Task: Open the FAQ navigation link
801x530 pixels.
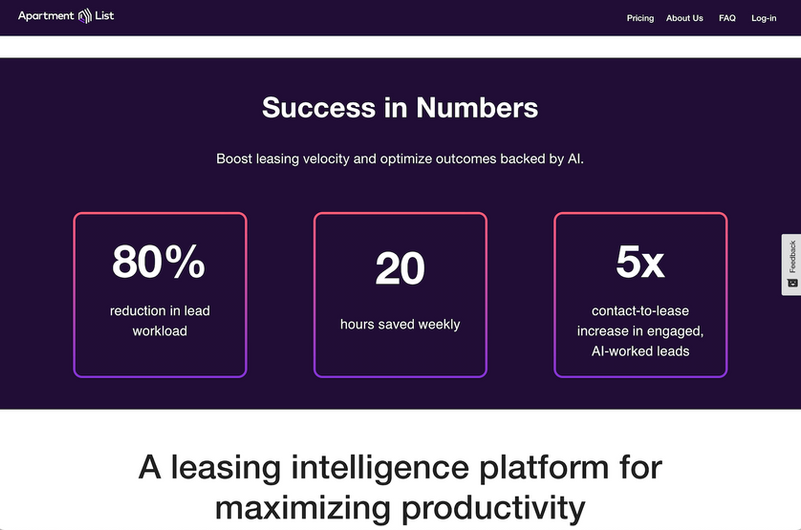Action: click(727, 18)
